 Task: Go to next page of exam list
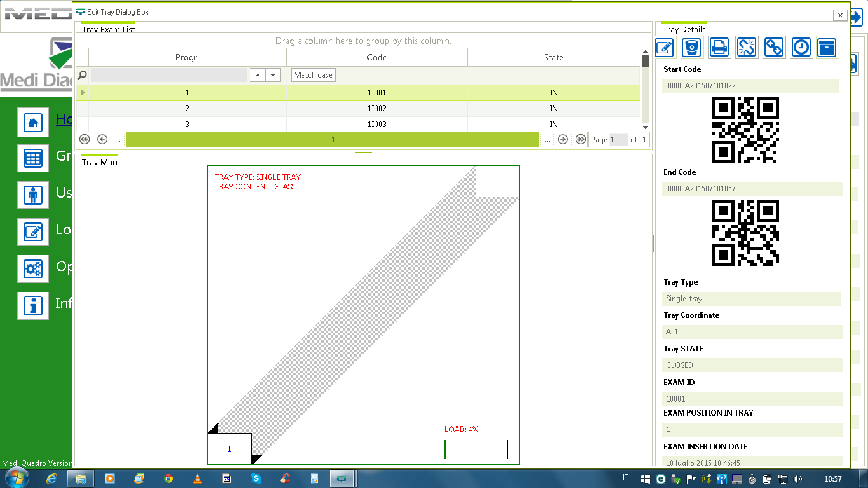point(563,139)
